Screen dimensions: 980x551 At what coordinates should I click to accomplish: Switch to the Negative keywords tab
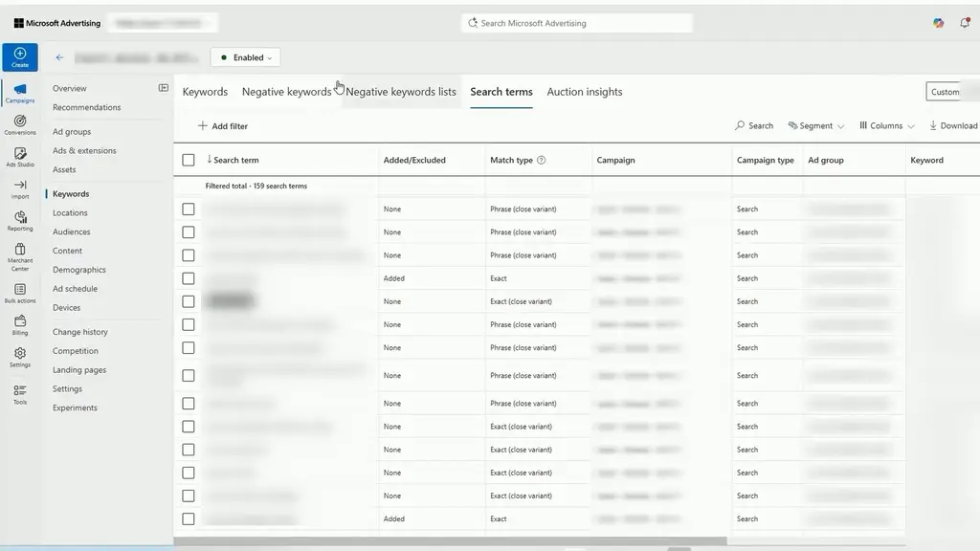tap(286, 92)
